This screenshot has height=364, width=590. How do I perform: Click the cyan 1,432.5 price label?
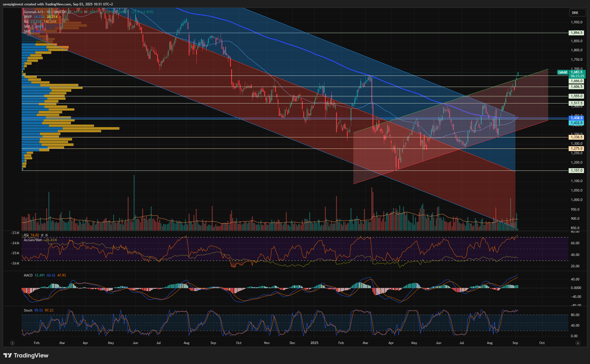pos(576,123)
